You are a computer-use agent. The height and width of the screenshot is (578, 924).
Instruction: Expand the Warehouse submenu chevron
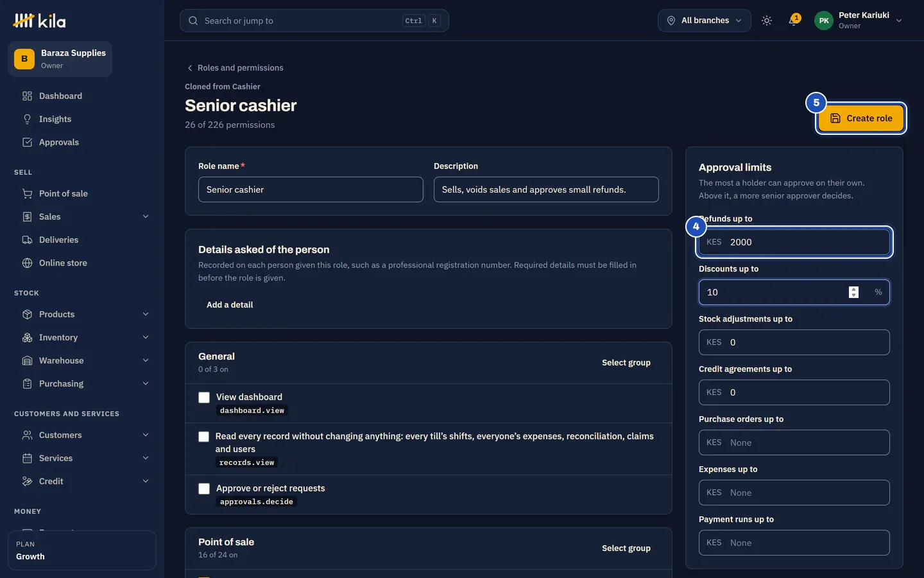point(146,361)
